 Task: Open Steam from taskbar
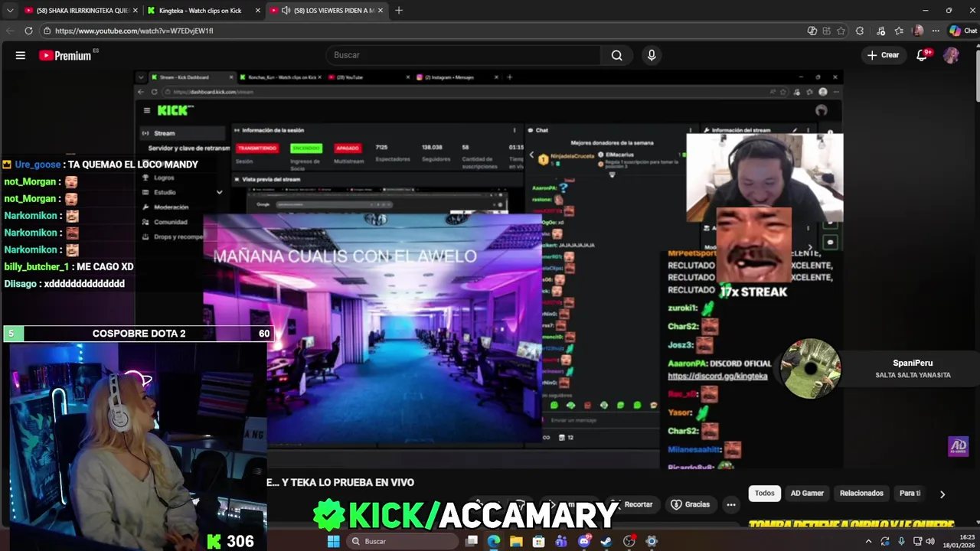(x=606, y=541)
